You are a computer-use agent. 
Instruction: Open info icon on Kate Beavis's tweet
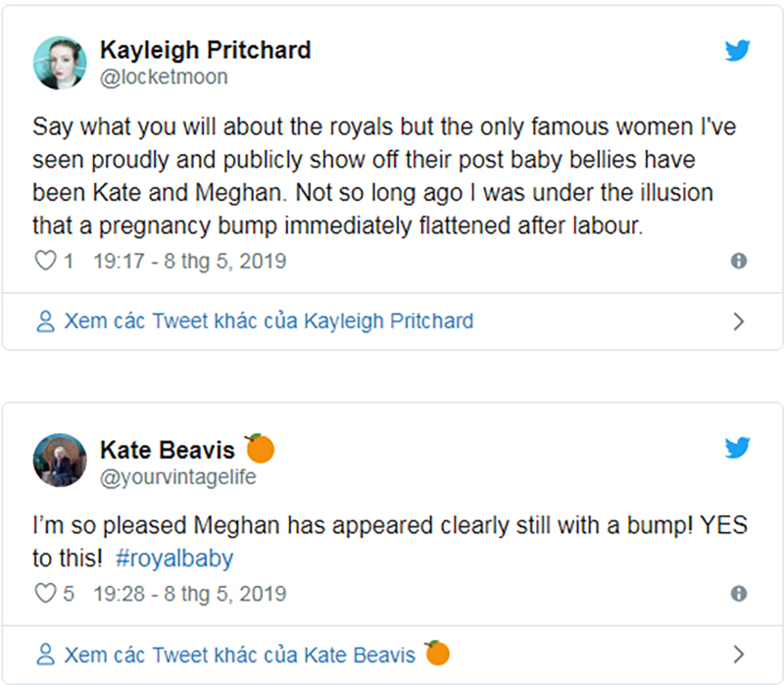coord(739,594)
